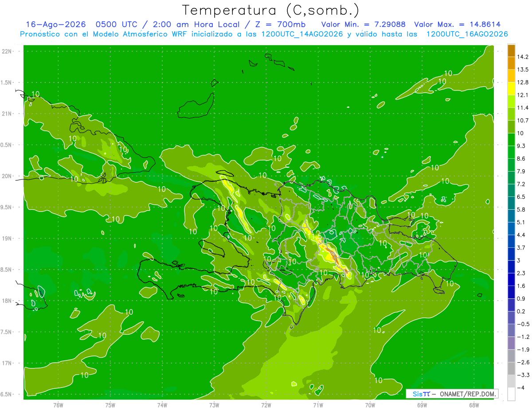The width and height of the screenshot is (532, 411).
Task: Click the 'Valor Max. = 14.8614' readout
Action: [457, 25]
